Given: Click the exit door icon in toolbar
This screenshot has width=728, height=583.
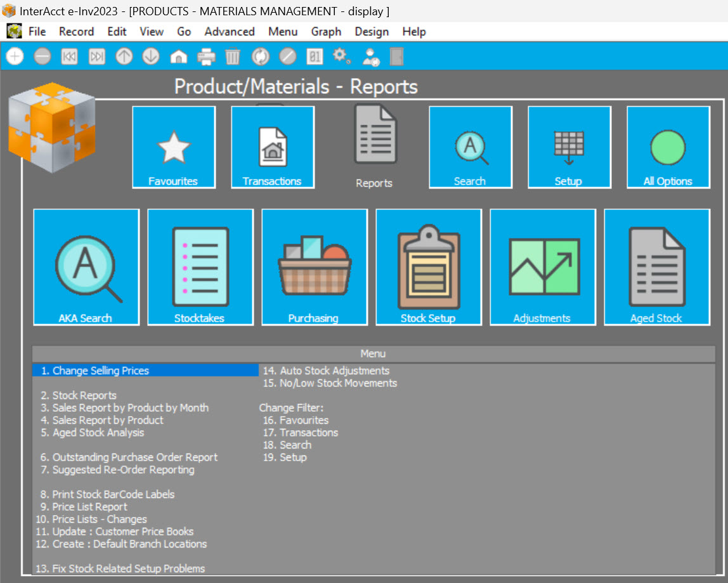Looking at the screenshot, I should [396, 56].
